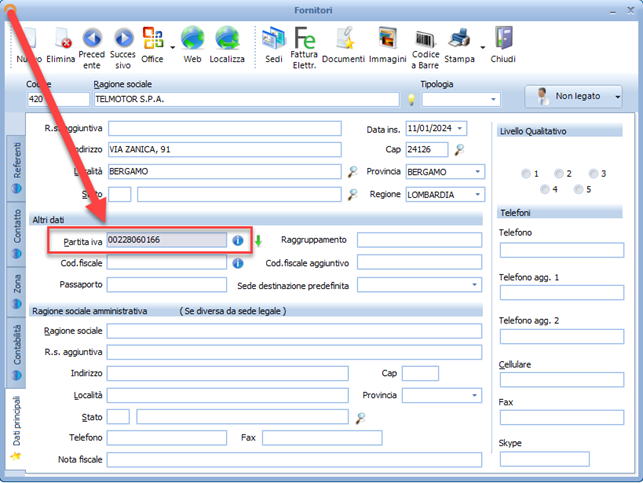643x483 pixels.
Task: Click the Telefono field in Telefoni panel
Action: click(562, 250)
